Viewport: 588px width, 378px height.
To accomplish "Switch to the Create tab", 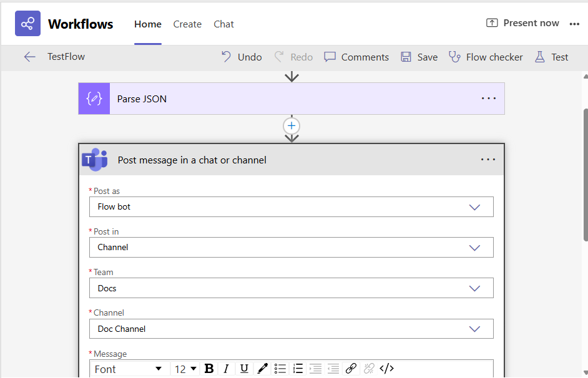I will coord(187,24).
